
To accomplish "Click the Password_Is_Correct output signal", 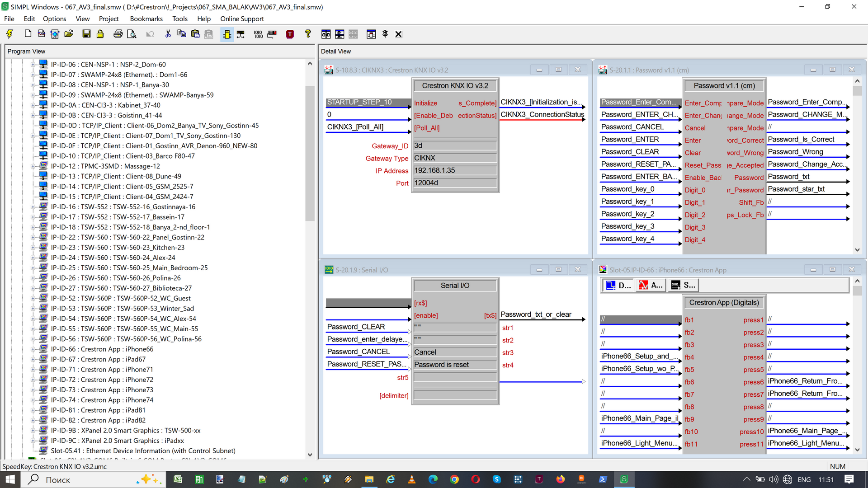I will pos(801,139).
